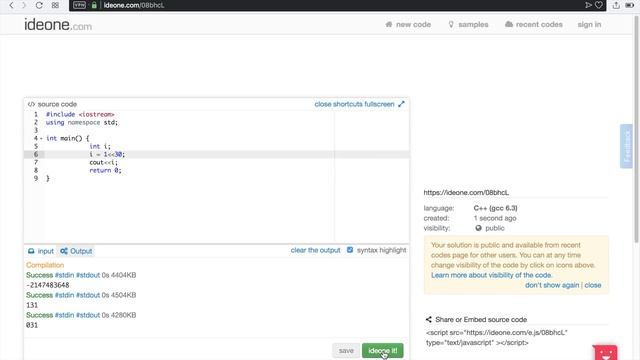Click don't show again in the notice
Screen dimensions: 640x360
tap(552, 285)
